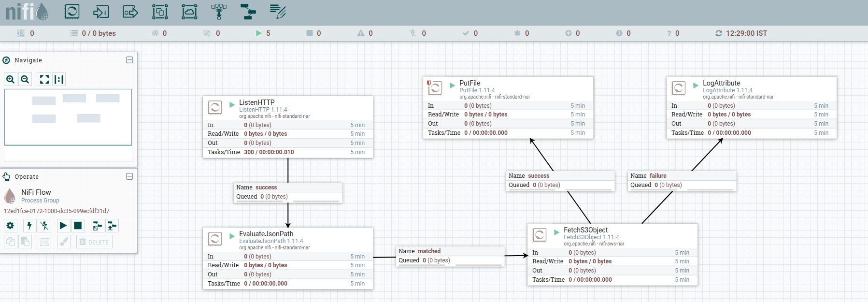Select the Process Group toolbar icon
868x302 pixels.
pyautogui.click(x=160, y=12)
